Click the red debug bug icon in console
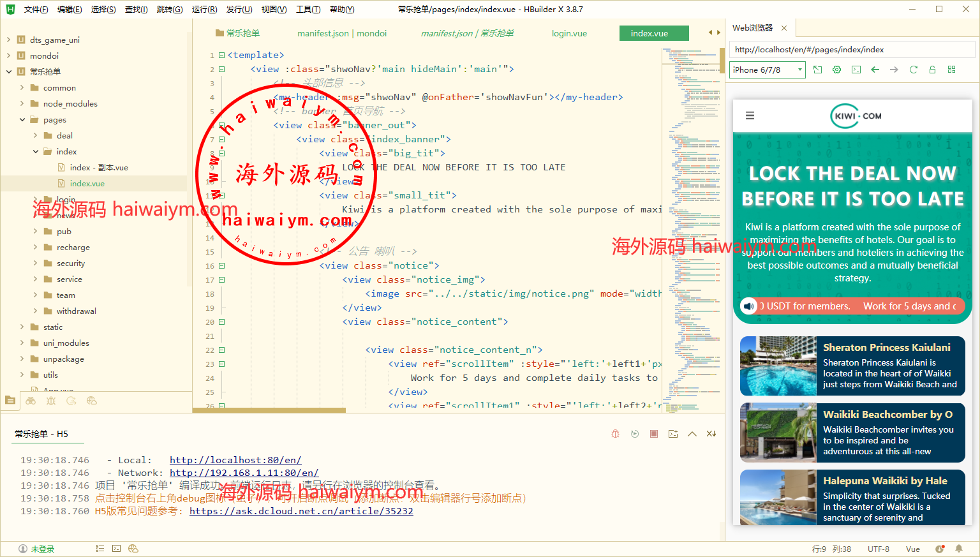The height and width of the screenshot is (557, 980). 615,434
